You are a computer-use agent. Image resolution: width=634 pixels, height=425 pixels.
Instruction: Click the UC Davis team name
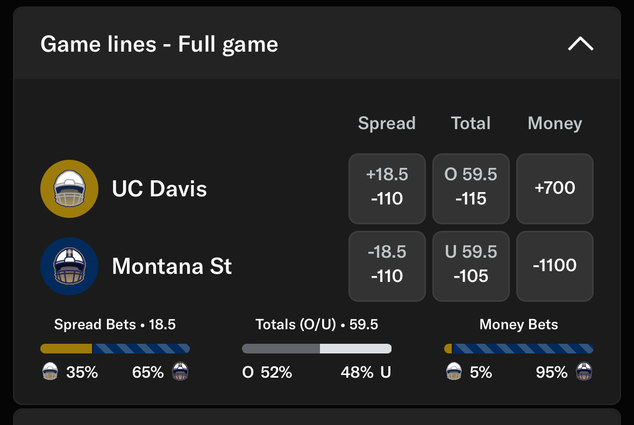point(159,188)
